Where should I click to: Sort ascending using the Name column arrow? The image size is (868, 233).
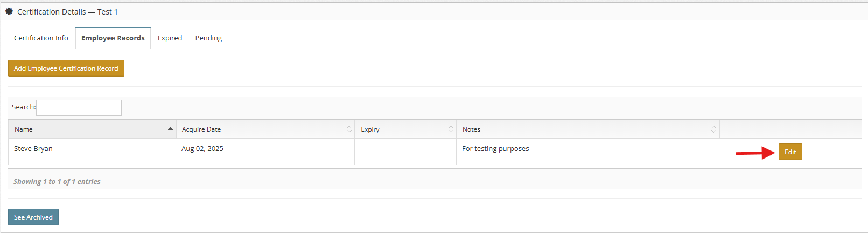coord(170,129)
